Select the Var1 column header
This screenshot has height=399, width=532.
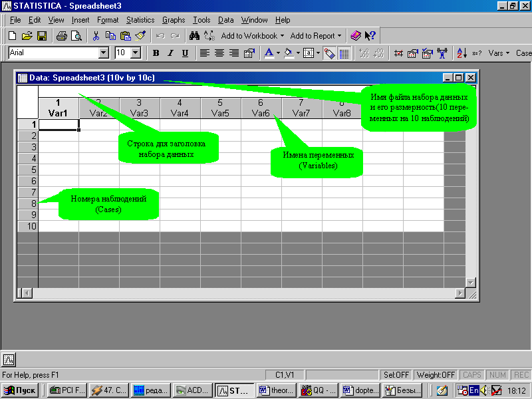(x=59, y=108)
